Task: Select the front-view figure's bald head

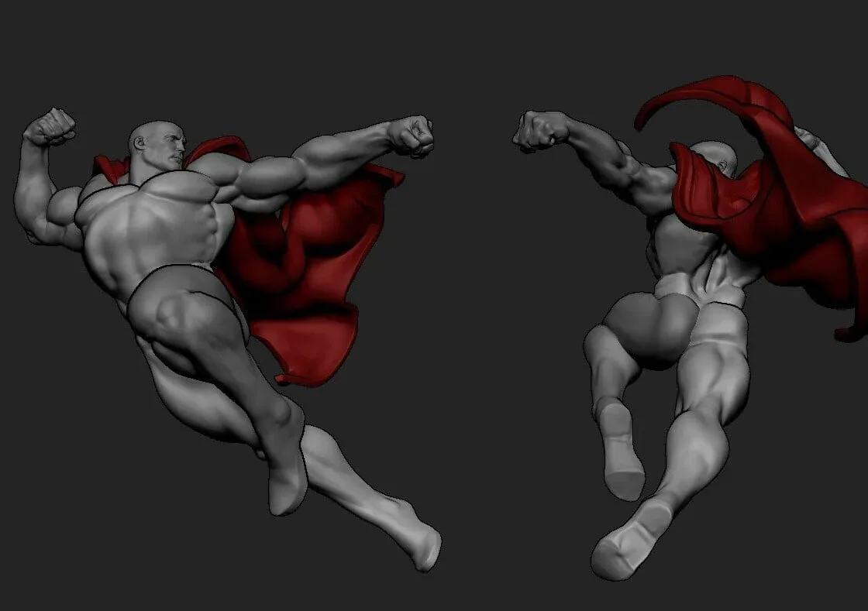Action: point(157,144)
